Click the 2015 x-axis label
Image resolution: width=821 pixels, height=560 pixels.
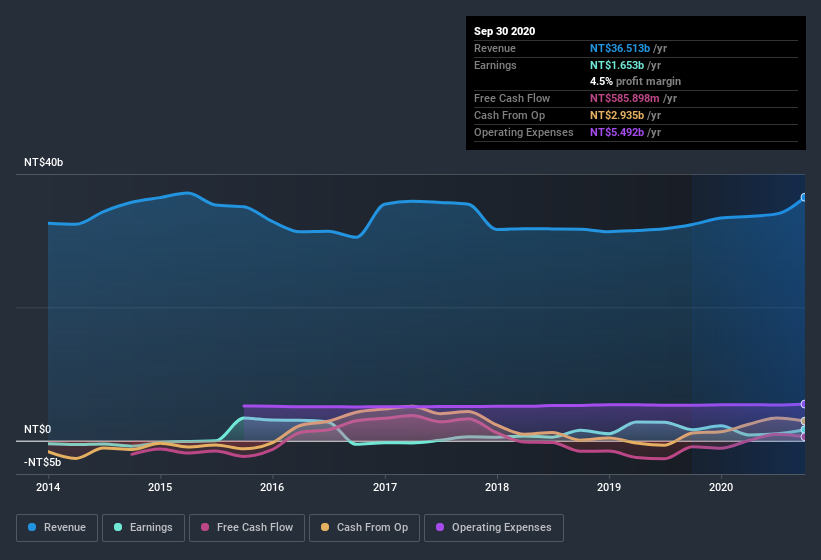[x=160, y=487]
